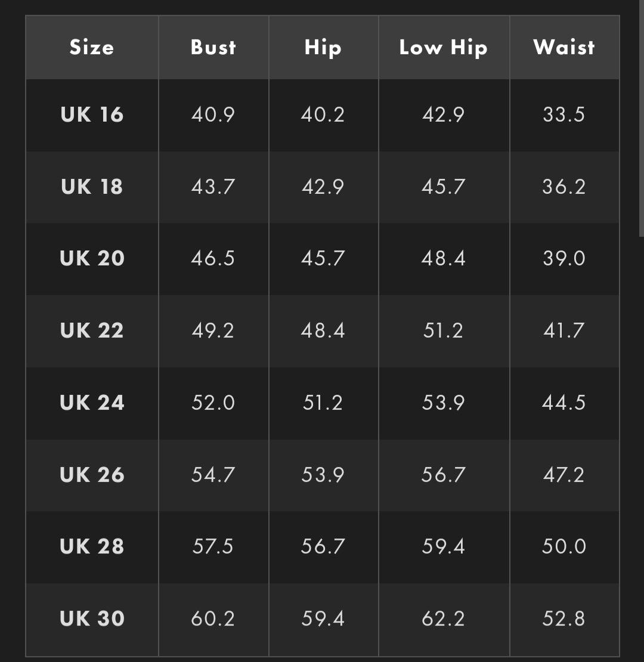Click the UK 24 bust value 52.0
Screen dimensions: 644x662
(x=213, y=403)
